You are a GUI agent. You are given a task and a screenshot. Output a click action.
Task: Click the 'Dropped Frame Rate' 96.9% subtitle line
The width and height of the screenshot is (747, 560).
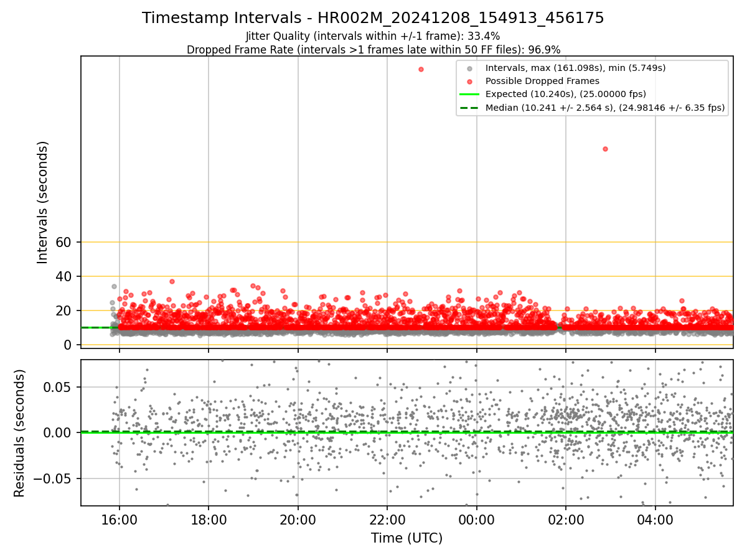coord(374,50)
